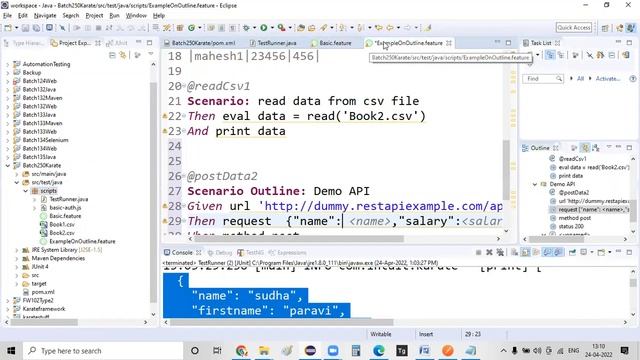Switch to the JUnit view tab
Image resolution: width=640 pixels, height=360 pixels.
(117, 43)
